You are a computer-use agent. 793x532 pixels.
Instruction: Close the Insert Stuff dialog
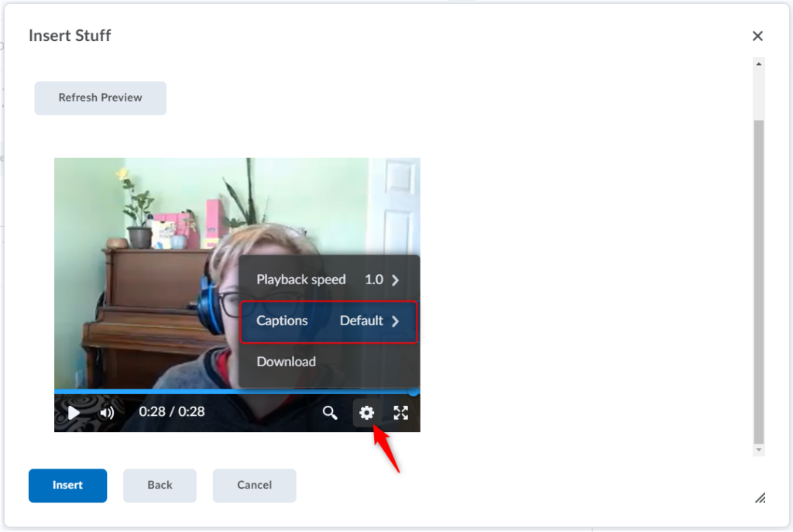pos(757,36)
